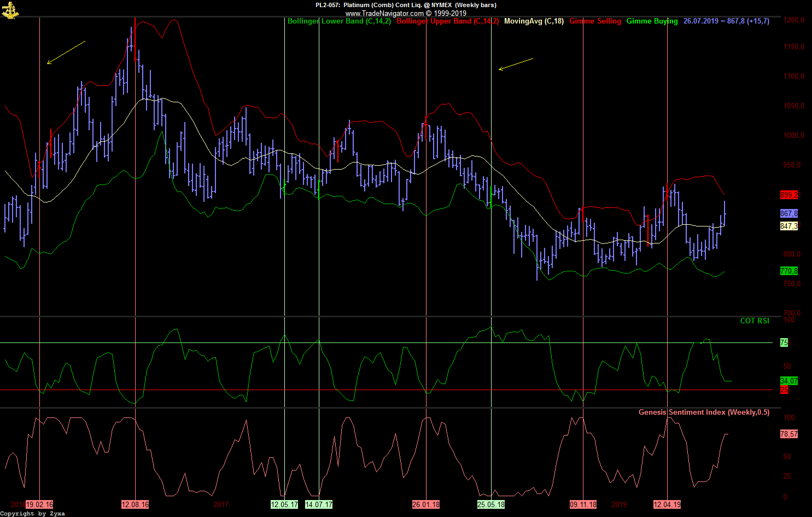Click the red 899,2 upper band price tag
This screenshot has width=812, height=517.
click(789, 195)
